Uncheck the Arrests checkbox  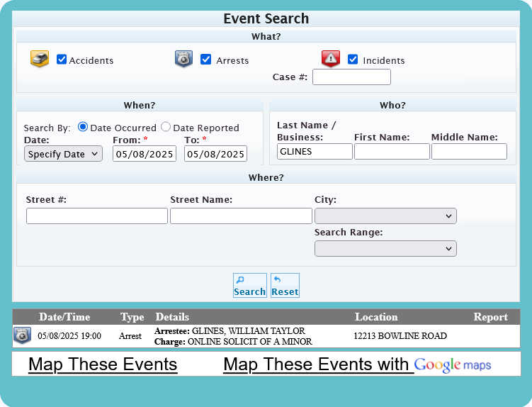point(206,60)
